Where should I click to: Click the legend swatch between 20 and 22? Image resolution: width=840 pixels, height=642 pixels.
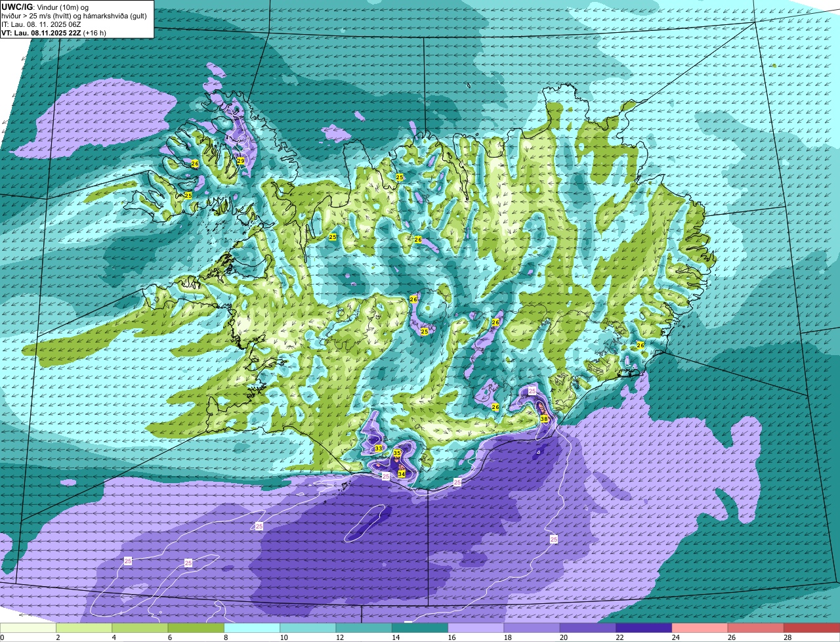588,628
